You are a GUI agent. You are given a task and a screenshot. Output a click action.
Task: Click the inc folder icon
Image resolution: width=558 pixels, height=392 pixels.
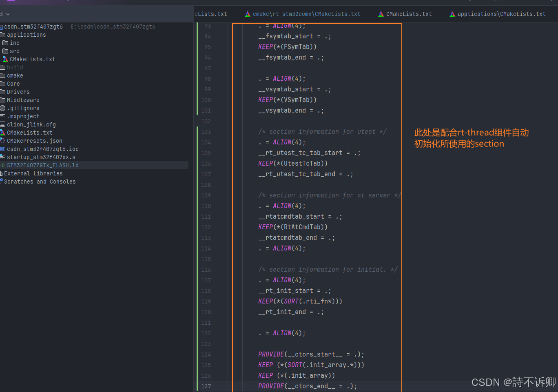[5, 43]
